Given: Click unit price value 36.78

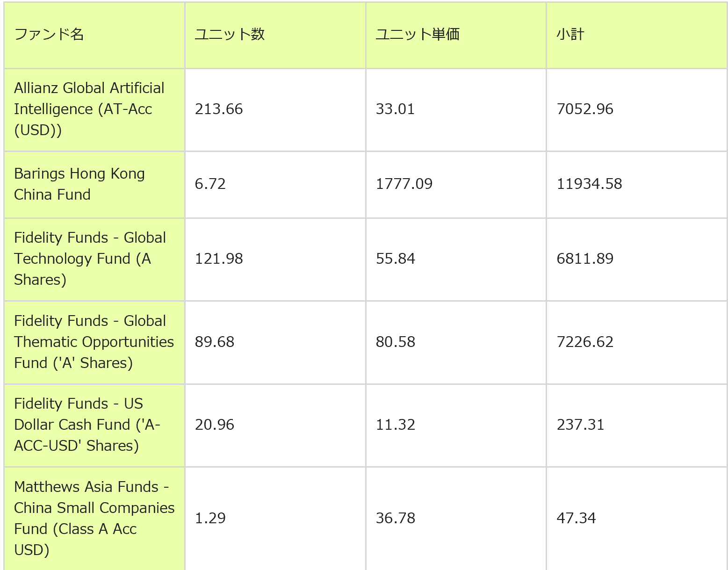Looking at the screenshot, I should (x=396, y=518).
